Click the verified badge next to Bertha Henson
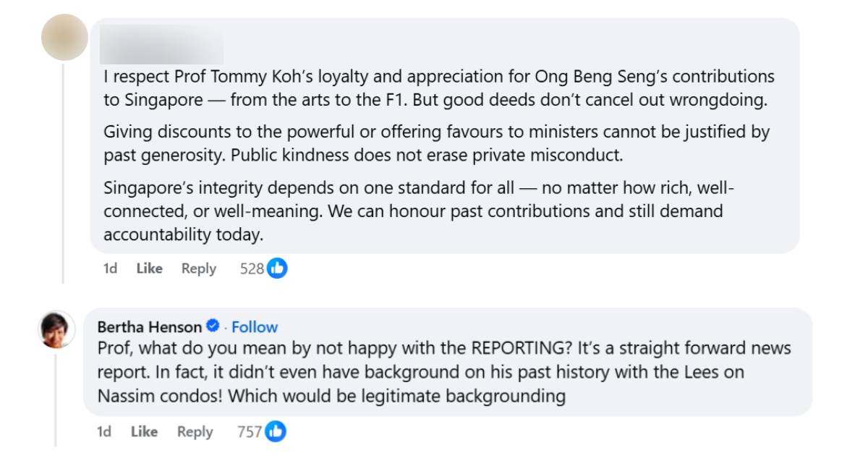 (x=213, y=326)
